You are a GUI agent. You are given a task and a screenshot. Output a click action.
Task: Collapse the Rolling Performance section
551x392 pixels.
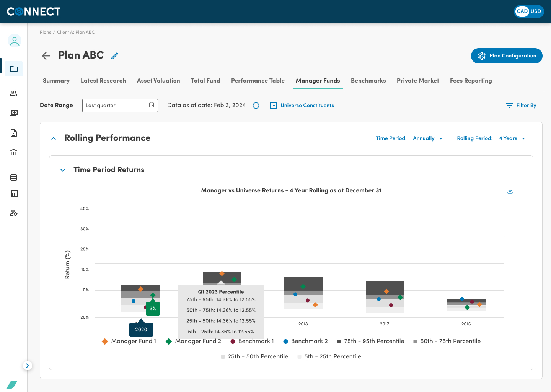(54, 138)
